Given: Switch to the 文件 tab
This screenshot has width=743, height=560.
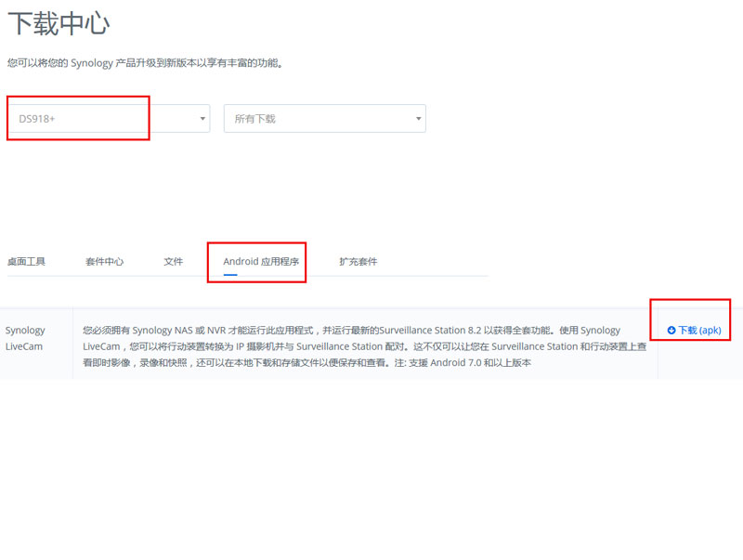Looking at the screenshot, I should pos(173,262).
